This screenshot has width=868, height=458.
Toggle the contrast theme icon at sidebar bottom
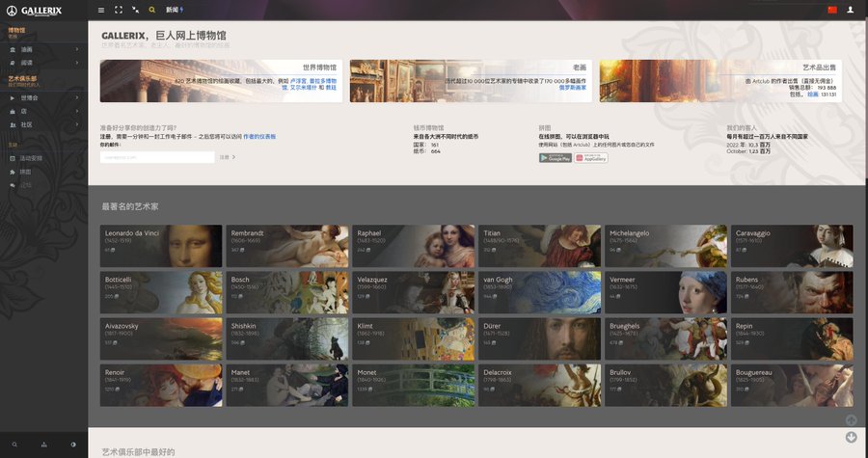73,445
